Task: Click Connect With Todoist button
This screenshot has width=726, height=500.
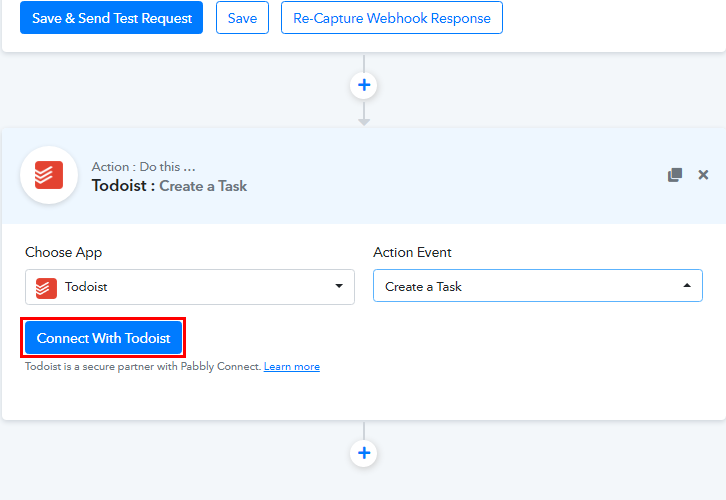Action: click(x=103, y=338)
